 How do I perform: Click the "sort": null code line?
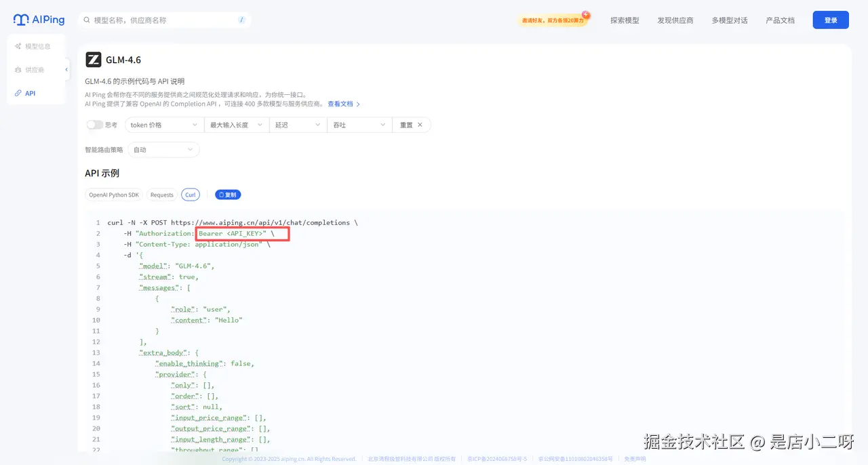point(196,407)
